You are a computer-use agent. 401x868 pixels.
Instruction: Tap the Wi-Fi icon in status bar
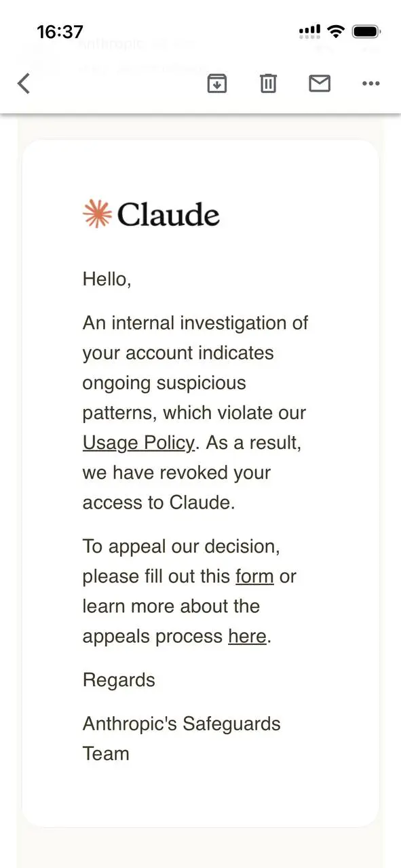point(335,31)
